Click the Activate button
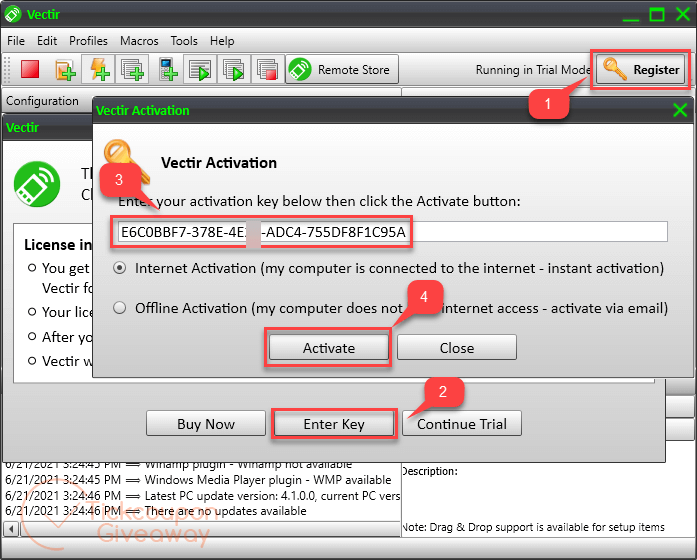Screen dimensions: 697x560 click(x=328, y=348)
